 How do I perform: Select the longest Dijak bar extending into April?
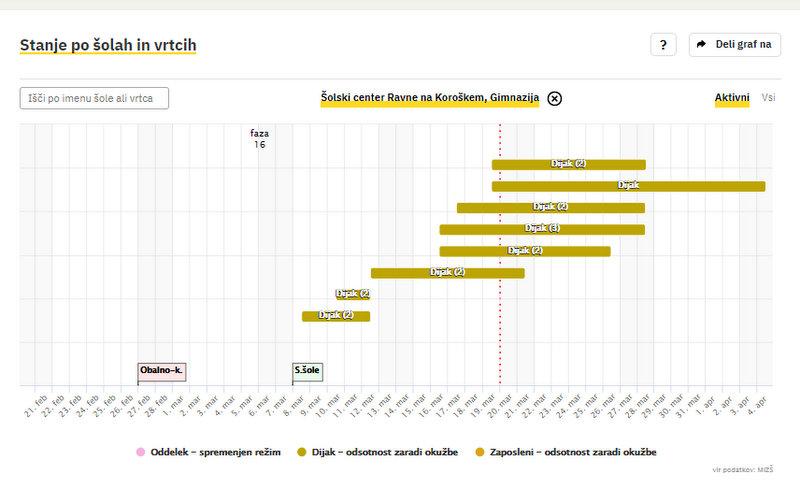click(628, 186)
